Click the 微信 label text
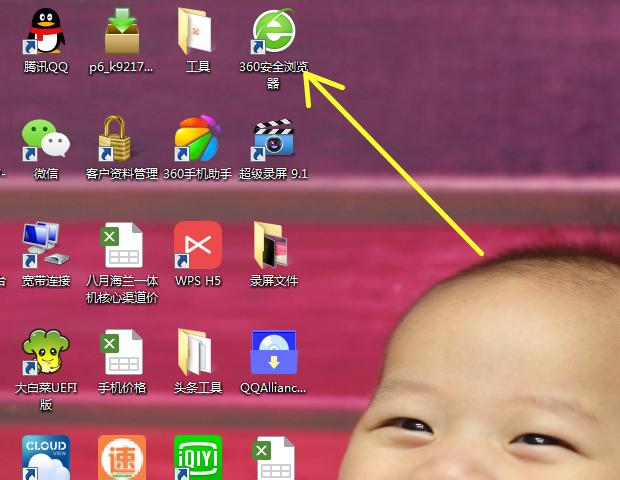The image size is (620, 480). [46, 174]
